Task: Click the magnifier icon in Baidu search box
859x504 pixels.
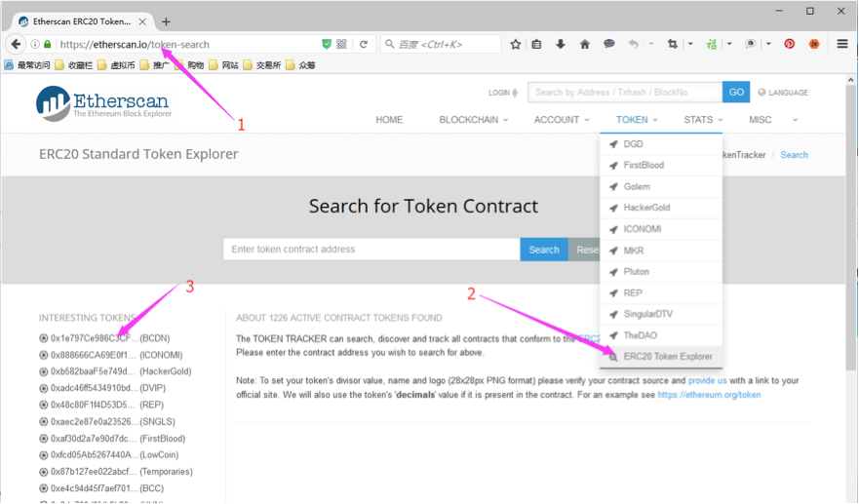Action: [389, 45]
